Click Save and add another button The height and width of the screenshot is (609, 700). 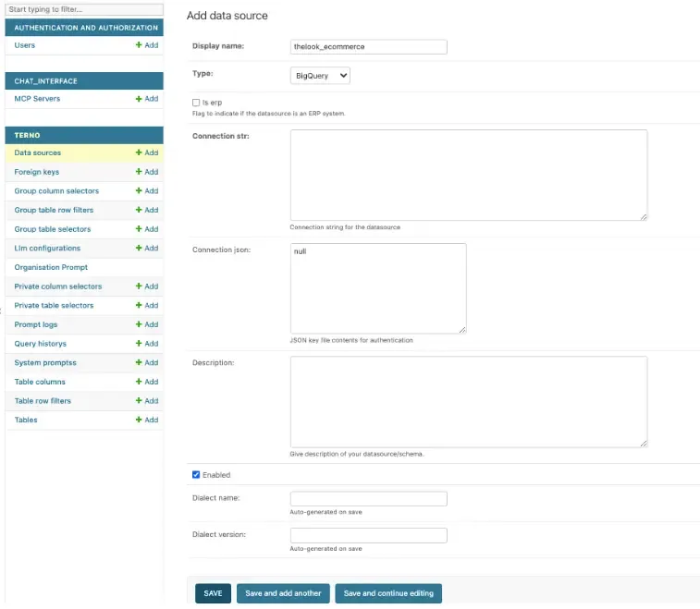283,593
